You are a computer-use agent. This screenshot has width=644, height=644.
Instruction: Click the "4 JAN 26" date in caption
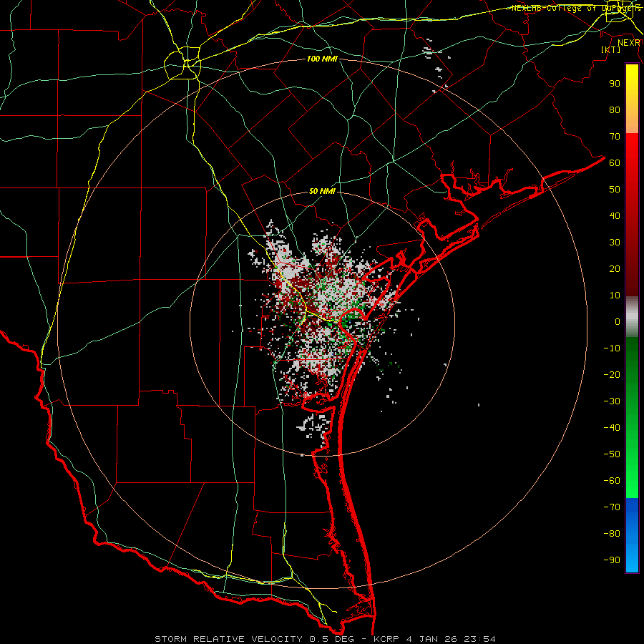pos(431,639)
